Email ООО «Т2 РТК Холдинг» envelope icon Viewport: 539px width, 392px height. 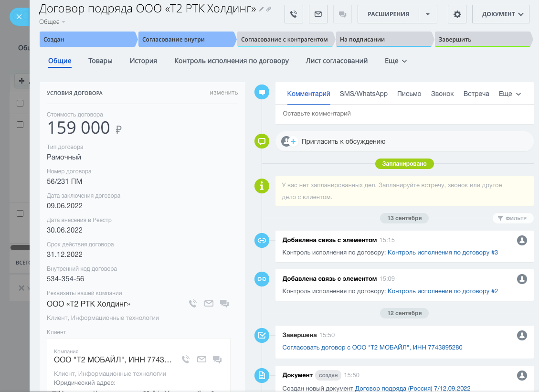209,304
